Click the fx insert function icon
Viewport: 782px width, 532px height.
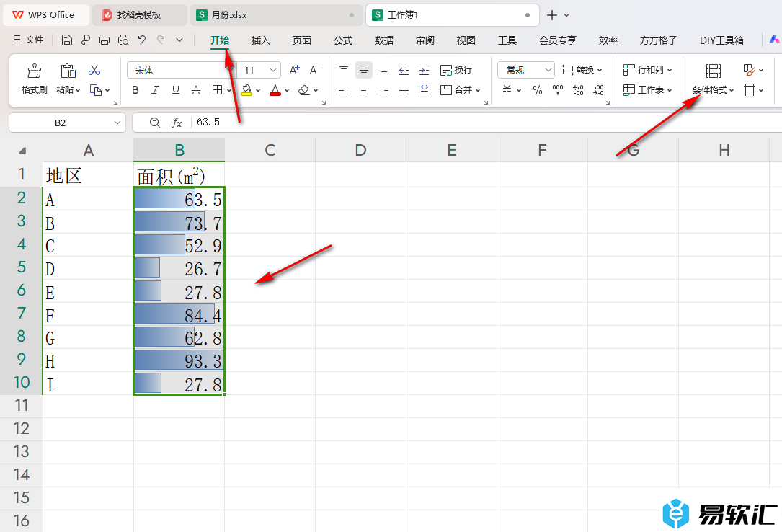pyautogui.click(x=177, y=123)
